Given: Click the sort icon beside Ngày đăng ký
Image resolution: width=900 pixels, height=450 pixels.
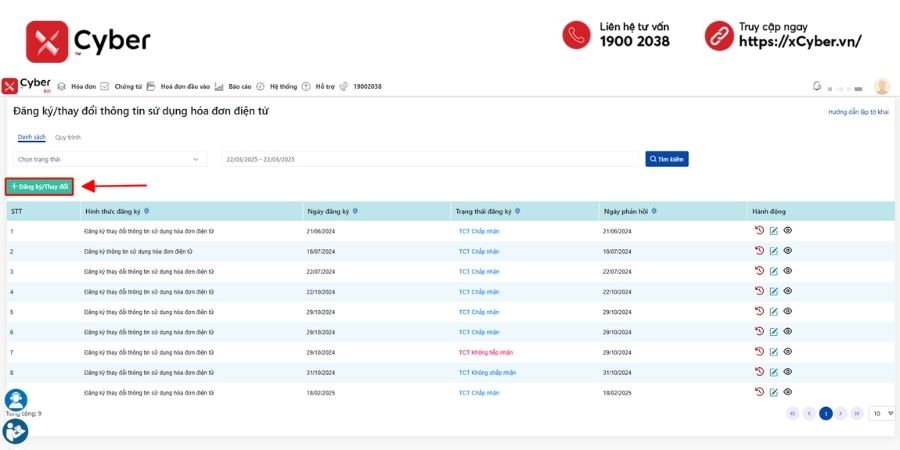Looking at the screenshot, I should pyautogui.click(x=355, y=211).
